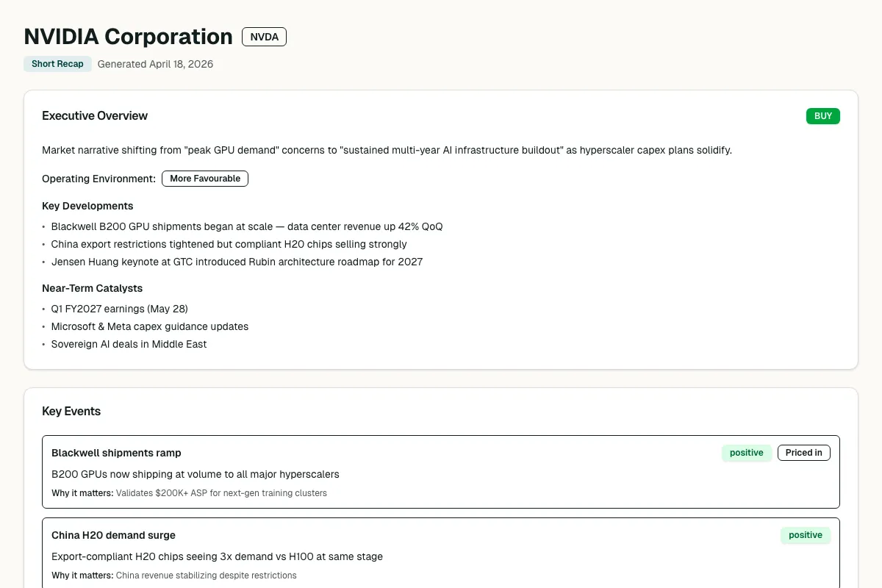Click positive tag on Blackwell shipments event
The image size is (882, 588).
pyautogui.click(x=746, y=453)
